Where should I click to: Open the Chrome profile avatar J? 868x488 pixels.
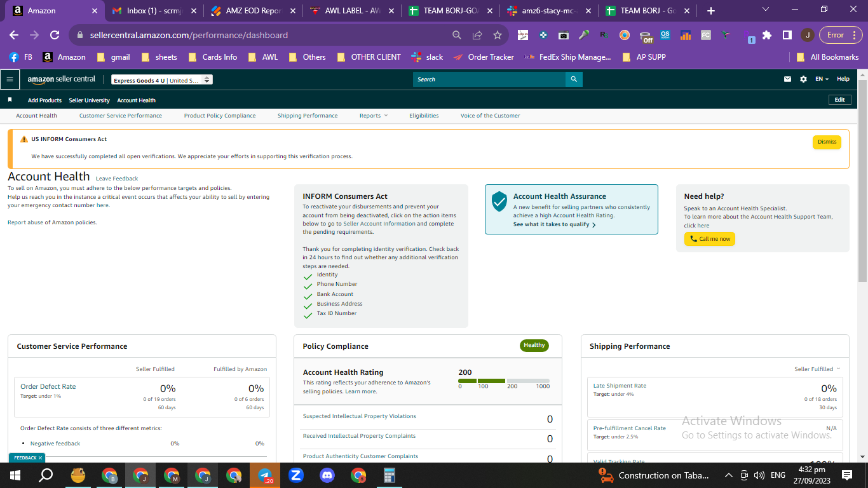807,35
